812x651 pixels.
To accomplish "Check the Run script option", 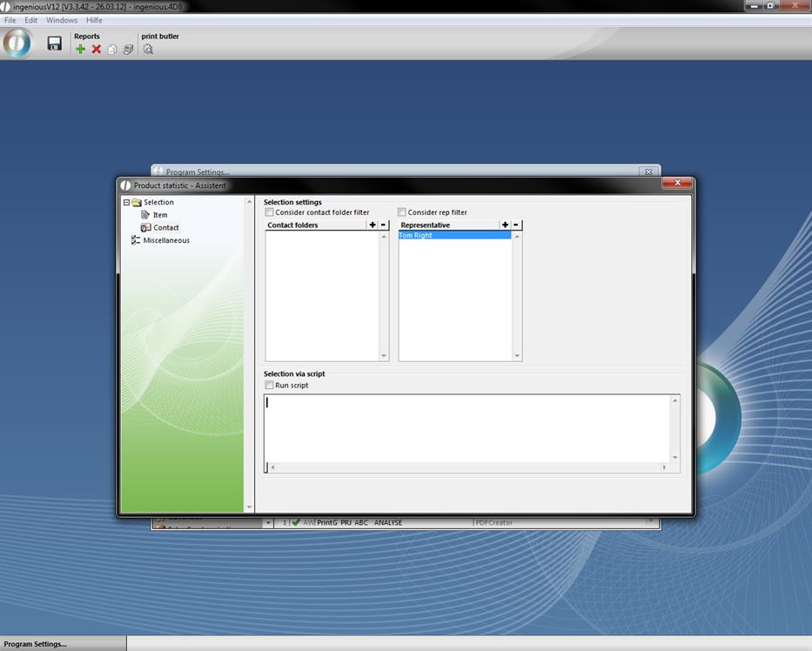I will 270,386.
